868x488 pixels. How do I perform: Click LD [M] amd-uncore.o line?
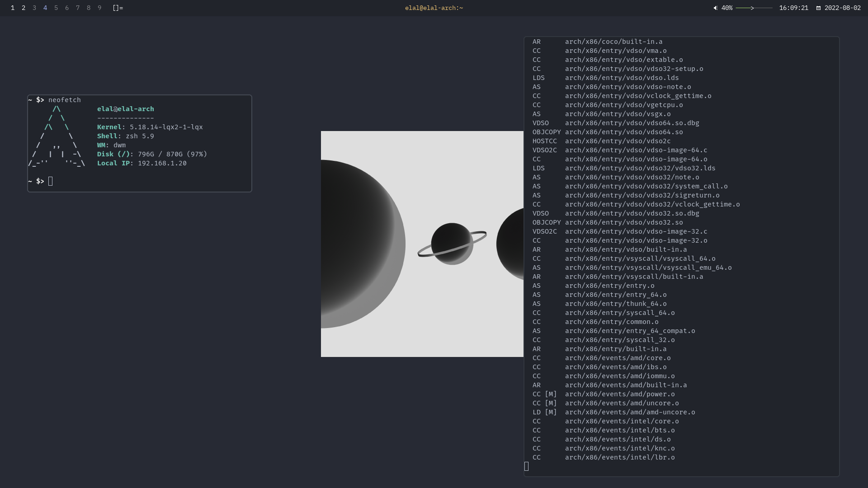[x=613, y=412]
